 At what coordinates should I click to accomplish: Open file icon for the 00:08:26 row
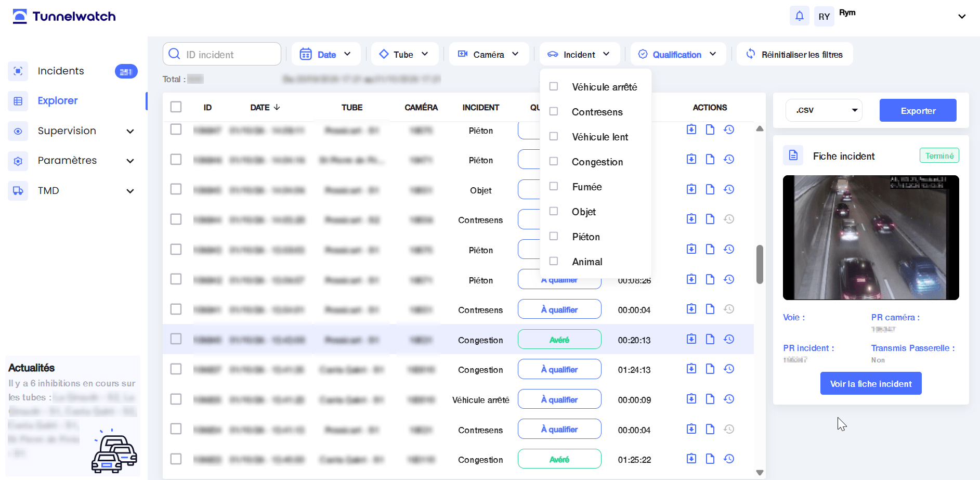[710, 279]
